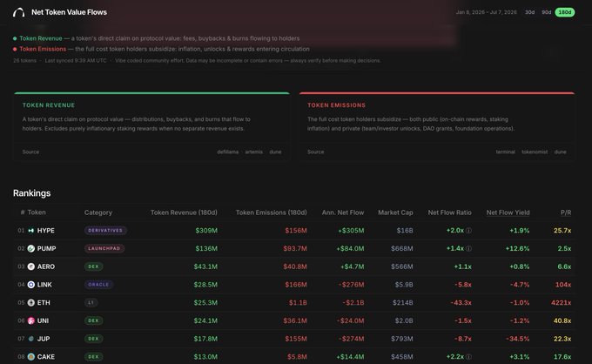The height and width of the screenshot is (364, 592).
Task: Sort by Market Cap column
Action: coord(395,212)
